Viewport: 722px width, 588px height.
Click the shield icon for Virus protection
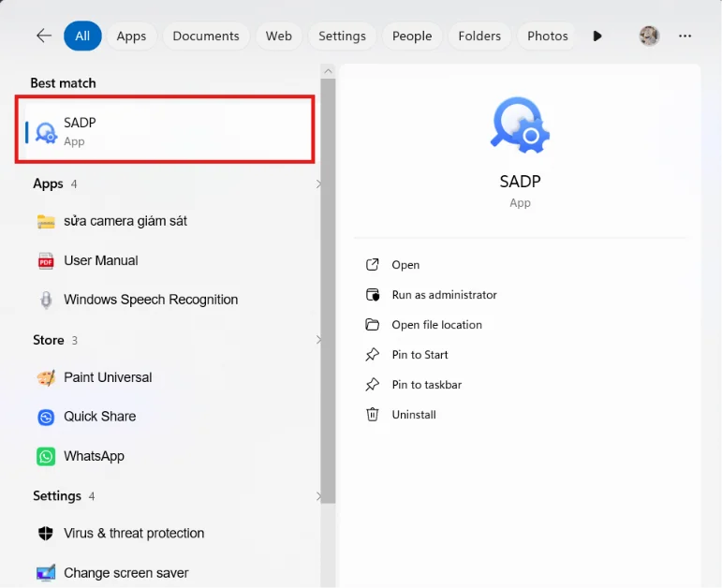click(46, 533)
